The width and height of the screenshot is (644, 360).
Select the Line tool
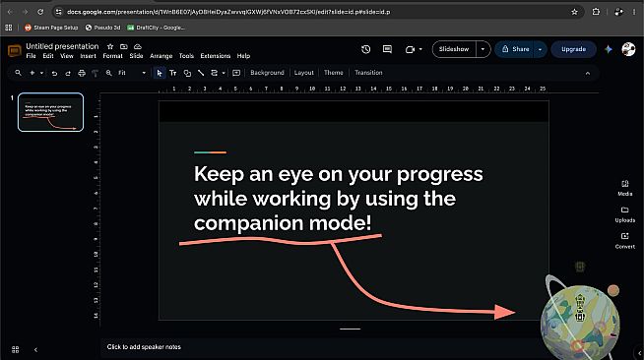[201, 73]
